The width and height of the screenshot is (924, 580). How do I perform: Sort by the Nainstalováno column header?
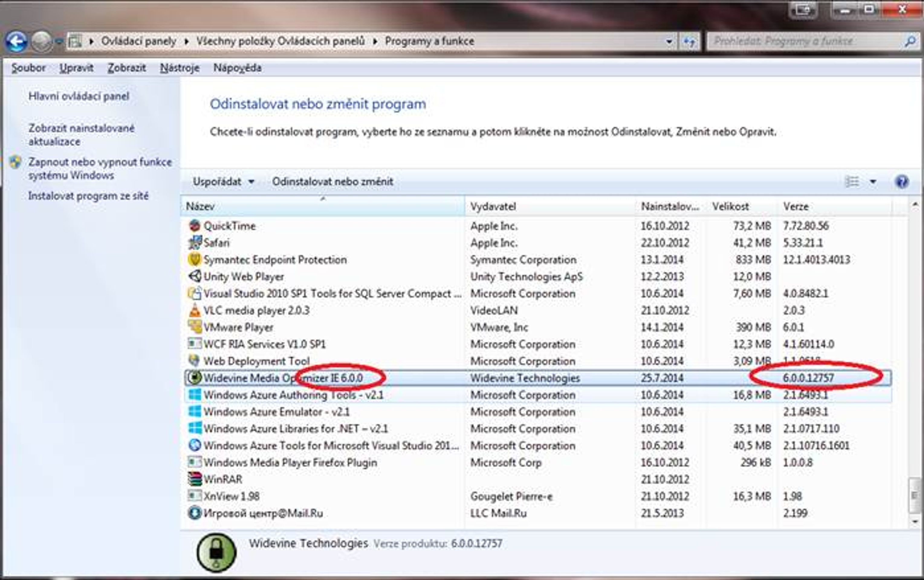coord(670,206)
